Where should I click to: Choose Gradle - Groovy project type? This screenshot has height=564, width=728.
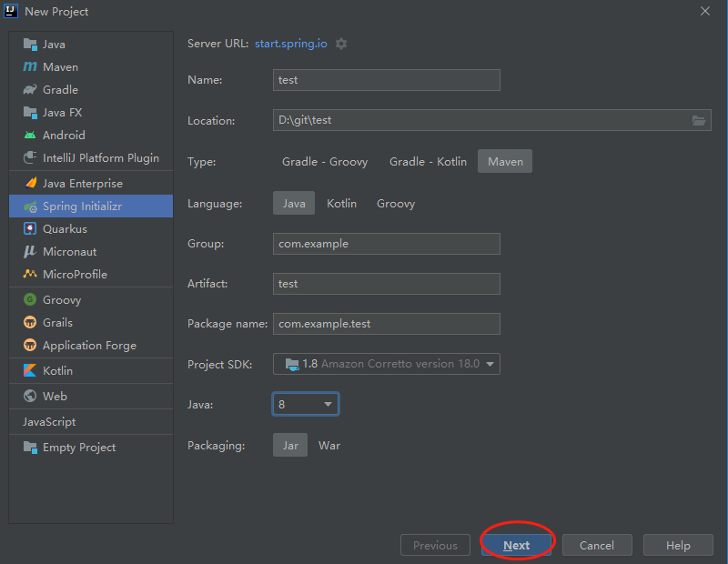(325, 162)
